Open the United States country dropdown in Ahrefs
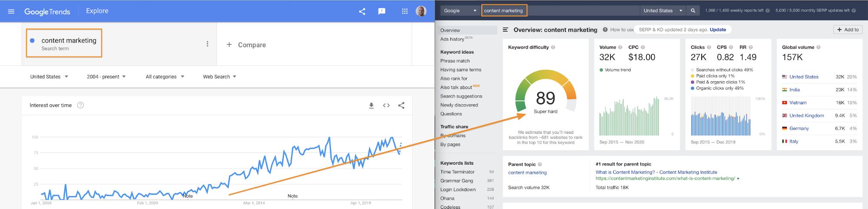 tap(663, 10)
